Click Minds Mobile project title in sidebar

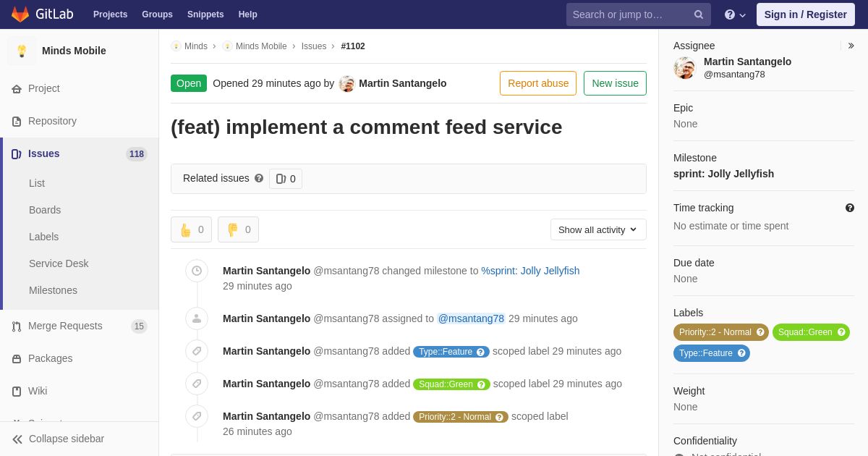pos(74,51)
